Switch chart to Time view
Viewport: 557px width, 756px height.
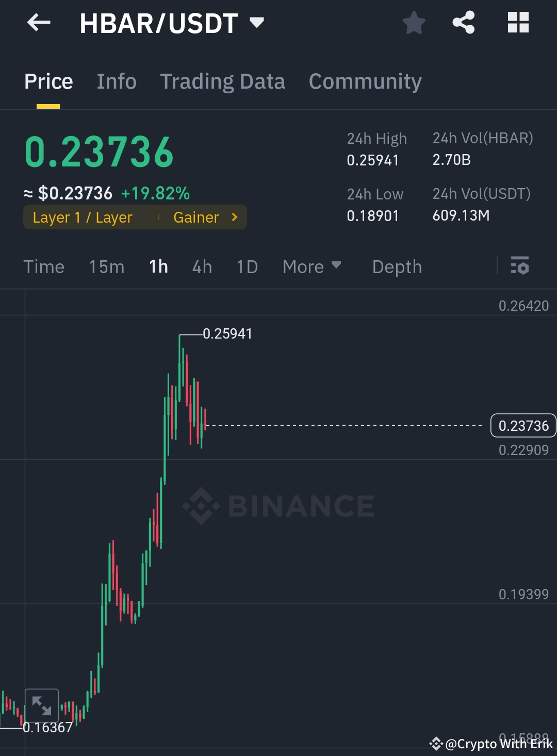(x=44, y=267)
